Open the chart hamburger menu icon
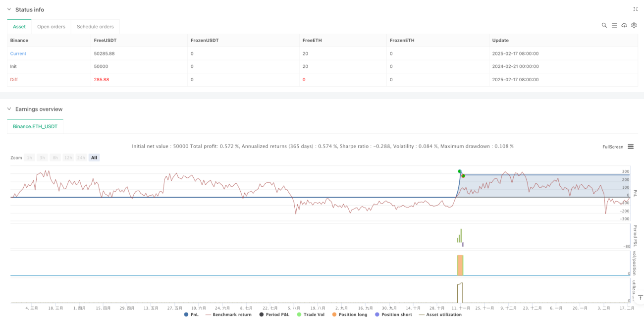The width and height of the screenshot is (644, 318). click(x=631, y=147)
